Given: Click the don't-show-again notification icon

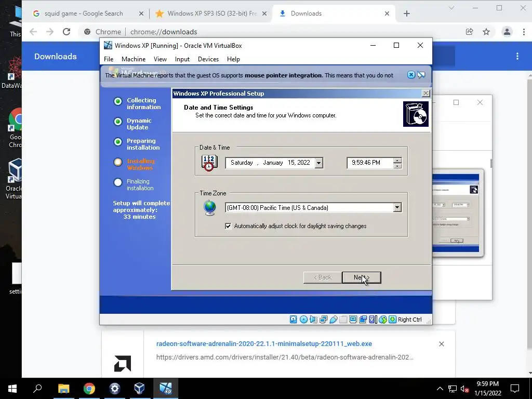Looking at the screenshot, I should (421, 75).
